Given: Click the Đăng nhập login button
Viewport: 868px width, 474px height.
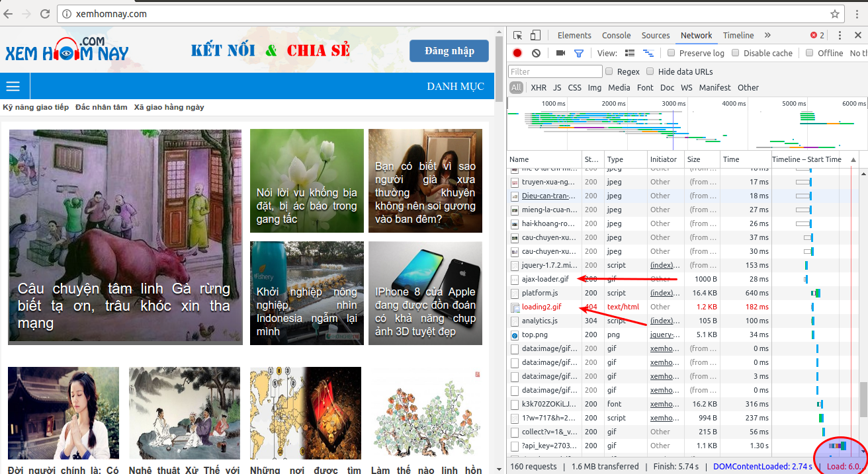Looking at the screenshot, I should tap(449, 51).
